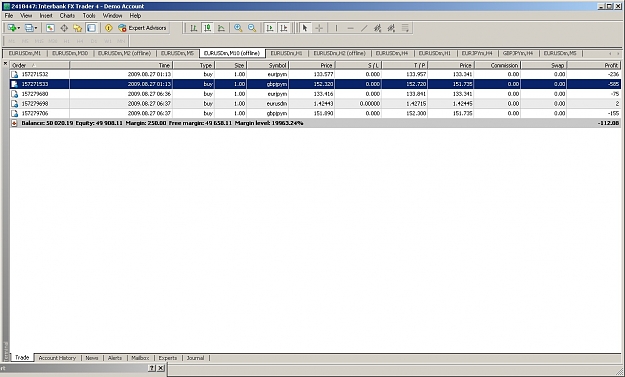625x377 pixels.
Task: Open the Profiles toolbar icon
Action: [29, 28]
